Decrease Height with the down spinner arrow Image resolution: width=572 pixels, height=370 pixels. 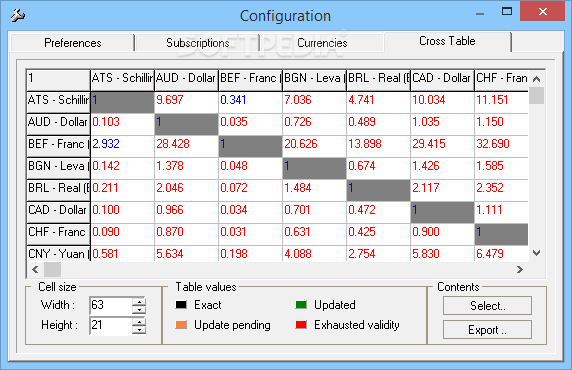tap(139, 330)
